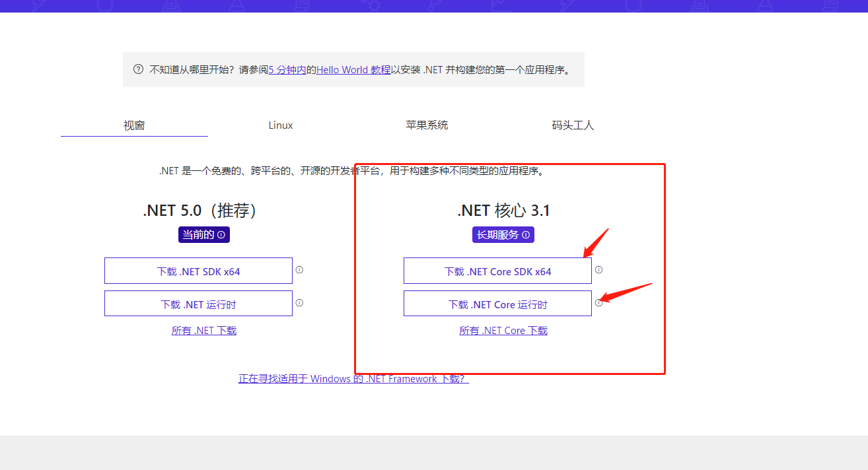The width and height of the screenshot is (868, 470).
Task: Click the 当前的 badge under .NET 5.0
Action: [204, 234]
